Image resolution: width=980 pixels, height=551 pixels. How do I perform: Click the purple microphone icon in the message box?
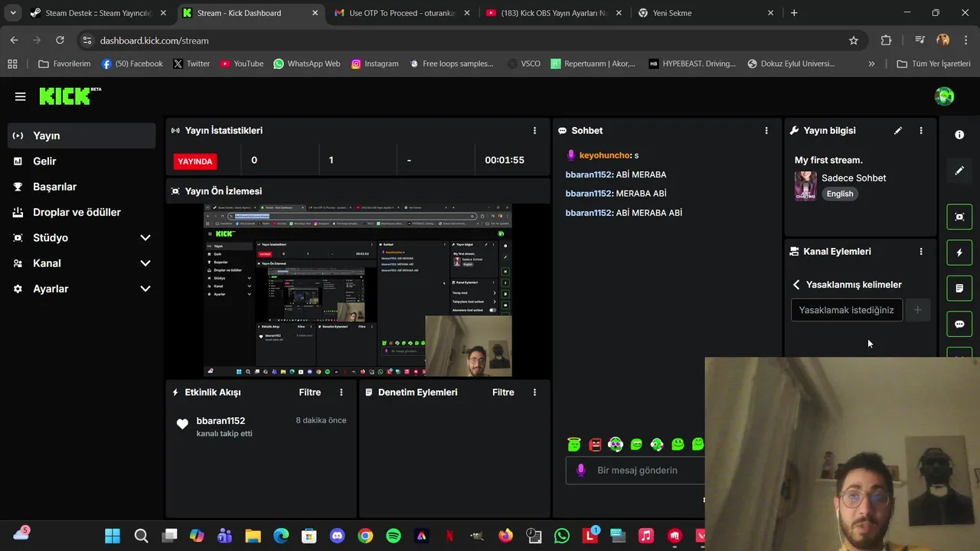[x=581, y=470]
